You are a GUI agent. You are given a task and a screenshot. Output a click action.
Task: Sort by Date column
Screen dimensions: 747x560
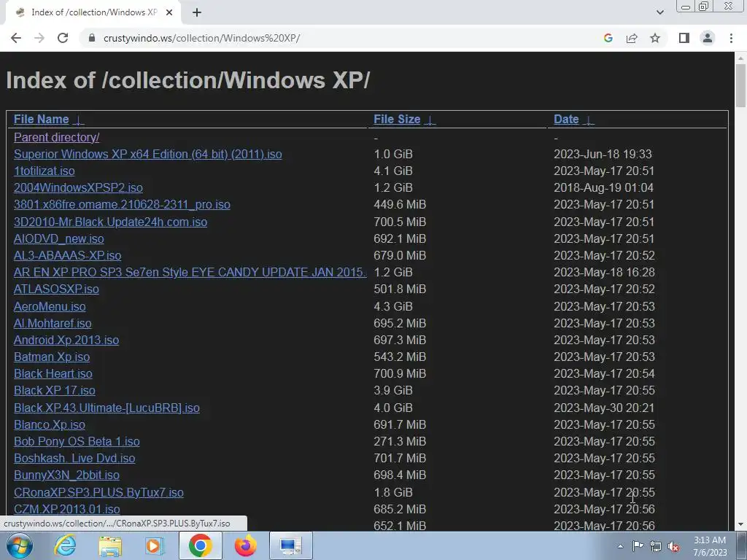(x=566, y=119)
